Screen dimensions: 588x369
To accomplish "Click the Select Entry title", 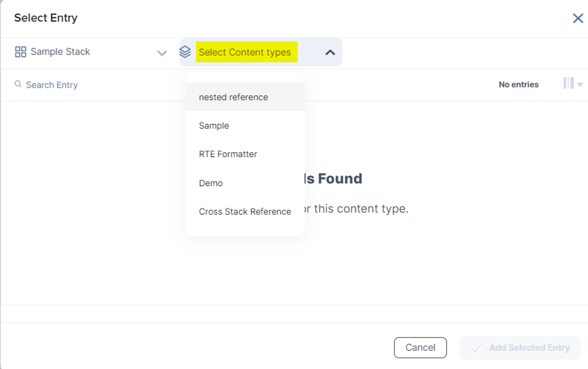I will click(x=46, y=18).
